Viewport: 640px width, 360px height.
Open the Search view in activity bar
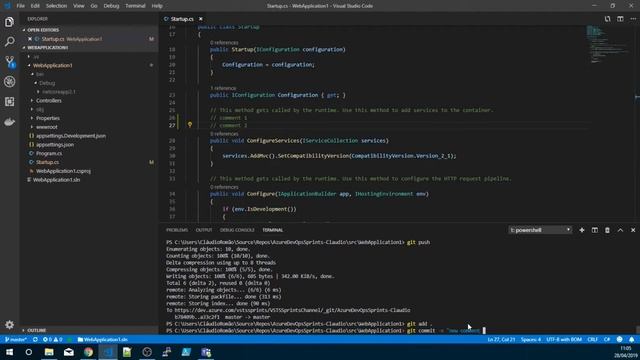tap(9, 42)
